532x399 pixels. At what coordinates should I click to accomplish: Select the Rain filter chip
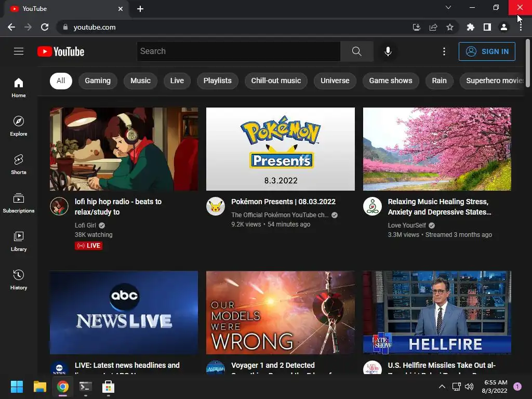point(439,81)
